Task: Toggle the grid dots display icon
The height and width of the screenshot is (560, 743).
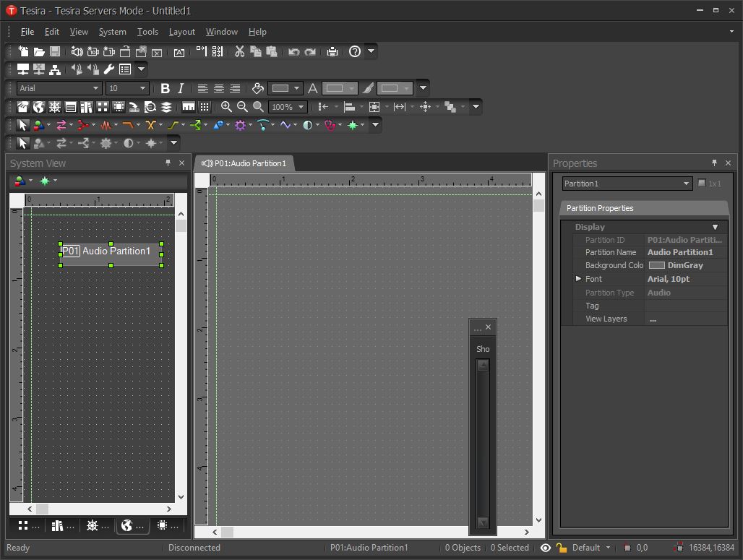Action: [x=205, y=107]
